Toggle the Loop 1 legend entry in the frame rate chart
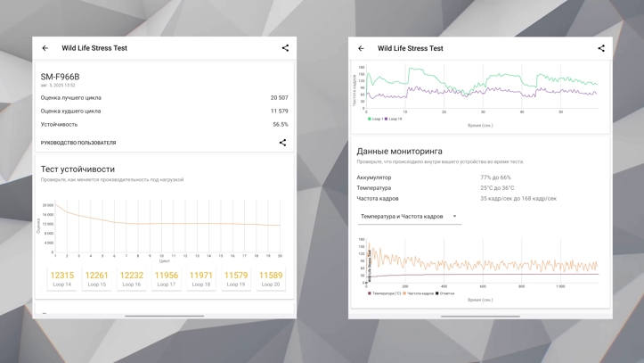Screen dimensions: 644x363 [x=375, y=119]
